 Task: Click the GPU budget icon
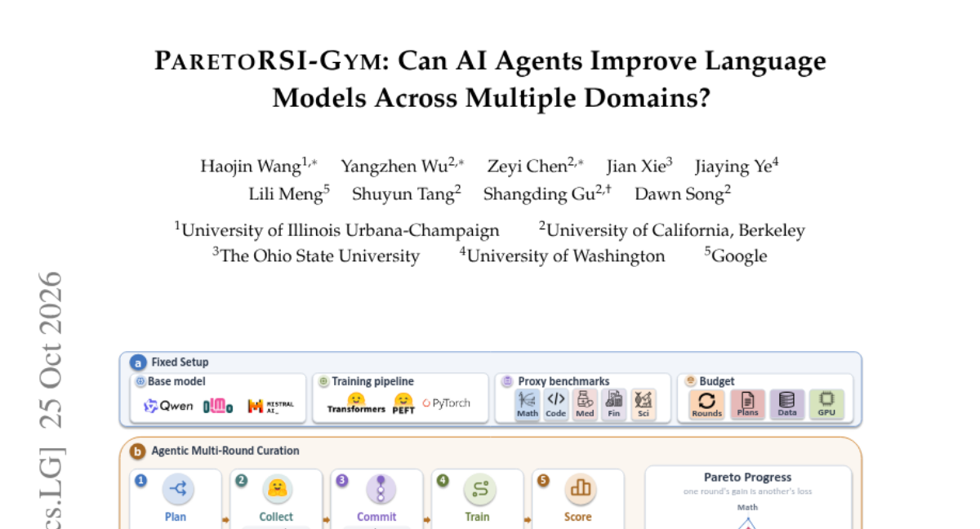(x=826, y=404)
